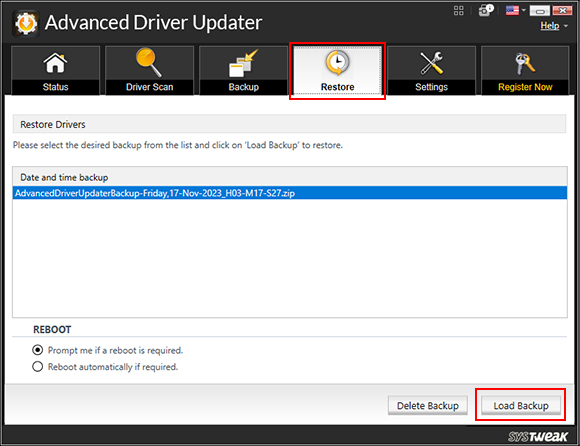Image resolution: width=580 pixels, height=446 pixels.
Task: Click the Load Backup button
Action: point(521,406)
